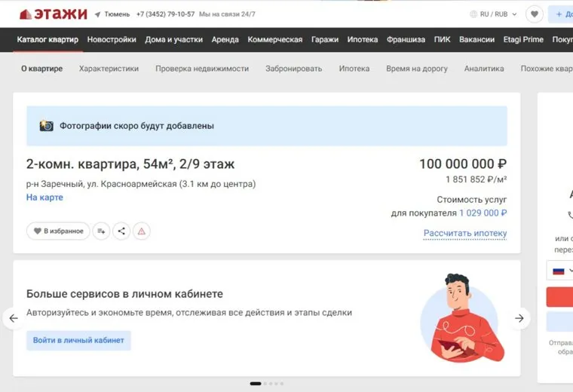
Task: Click the share listing icon
Action: [121, 231]
